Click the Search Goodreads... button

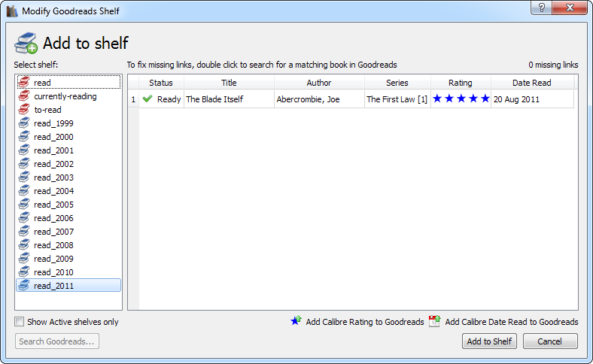coord(57,341)
